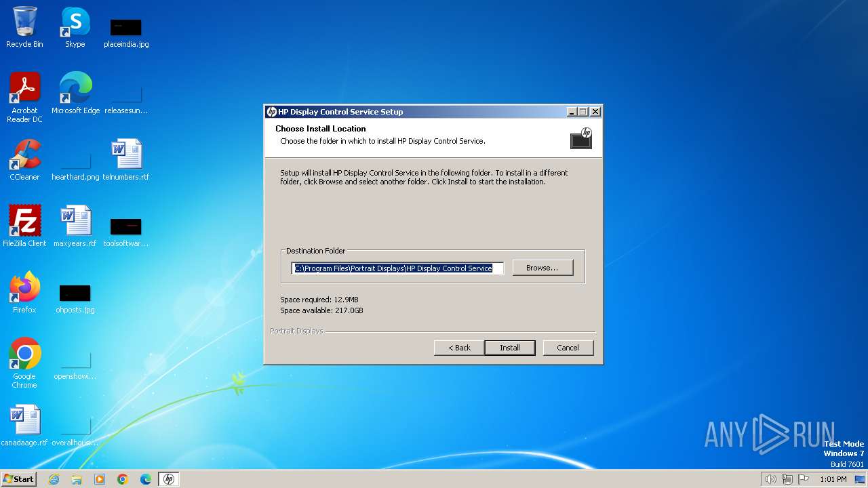Launch FileZilla Client shortcut
This screenshot has height=488, width=868.
click(24, 226)
